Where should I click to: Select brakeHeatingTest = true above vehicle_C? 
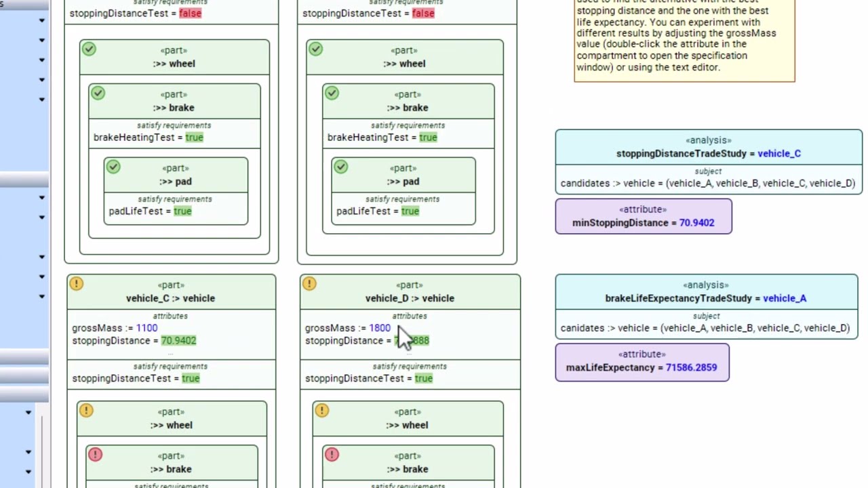pos(149,138)
